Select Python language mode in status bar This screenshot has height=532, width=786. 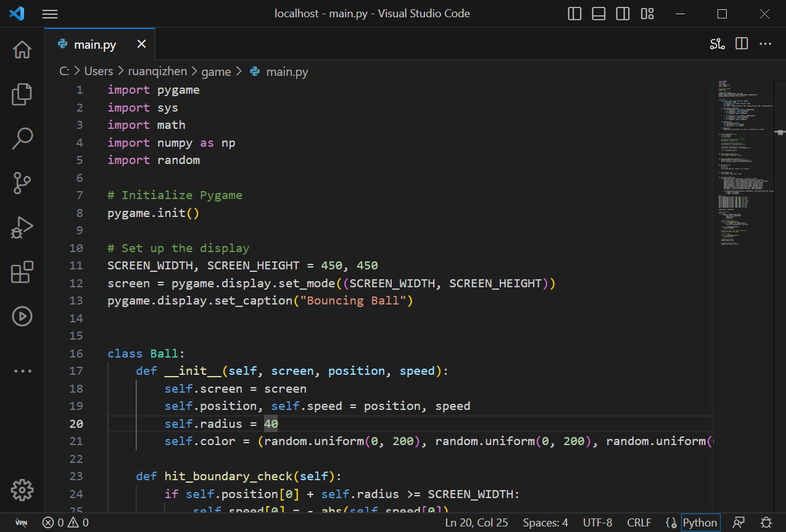coord(700,523)
